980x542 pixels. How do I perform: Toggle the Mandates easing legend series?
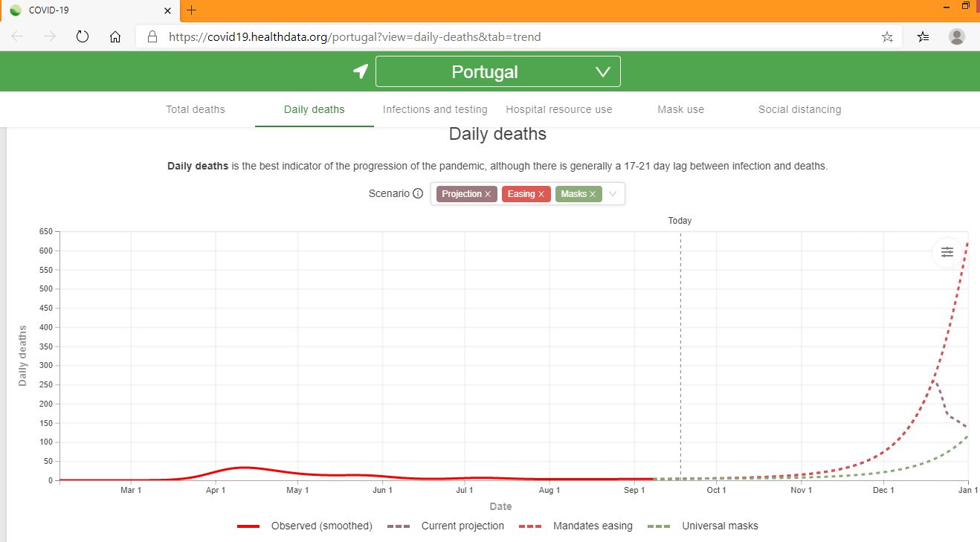tap(576, 526)
